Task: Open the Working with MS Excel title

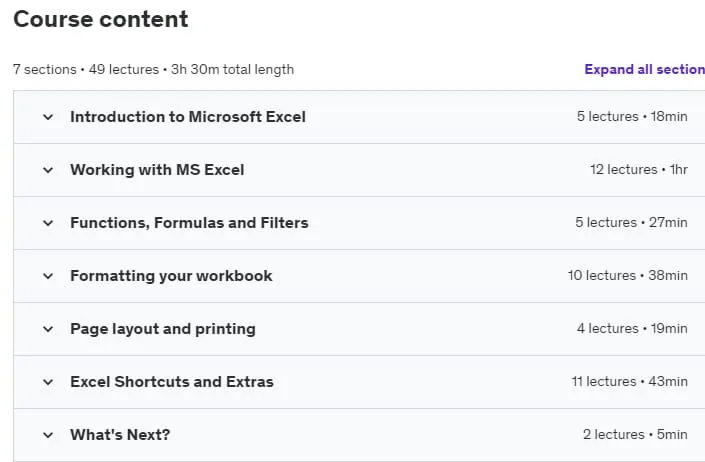Action: tap(157, 170)
